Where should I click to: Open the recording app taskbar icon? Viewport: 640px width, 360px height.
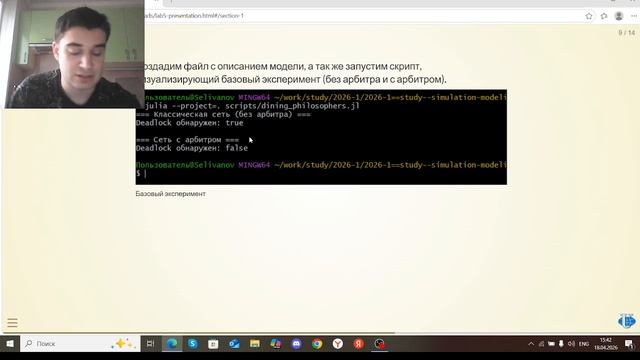[380, 344]
